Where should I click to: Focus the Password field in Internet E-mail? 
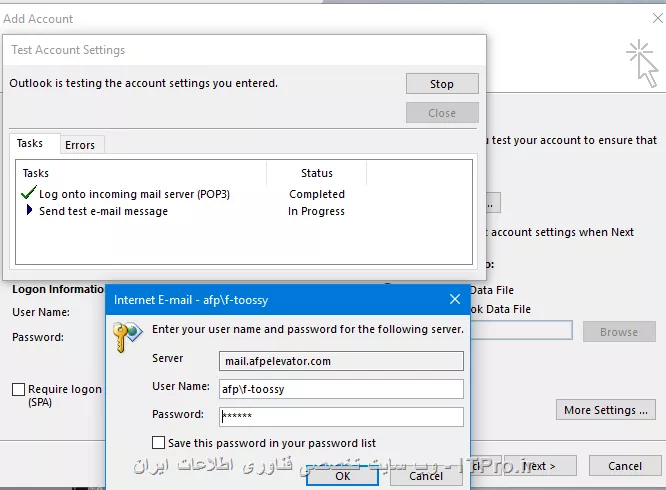coord(341,417)
